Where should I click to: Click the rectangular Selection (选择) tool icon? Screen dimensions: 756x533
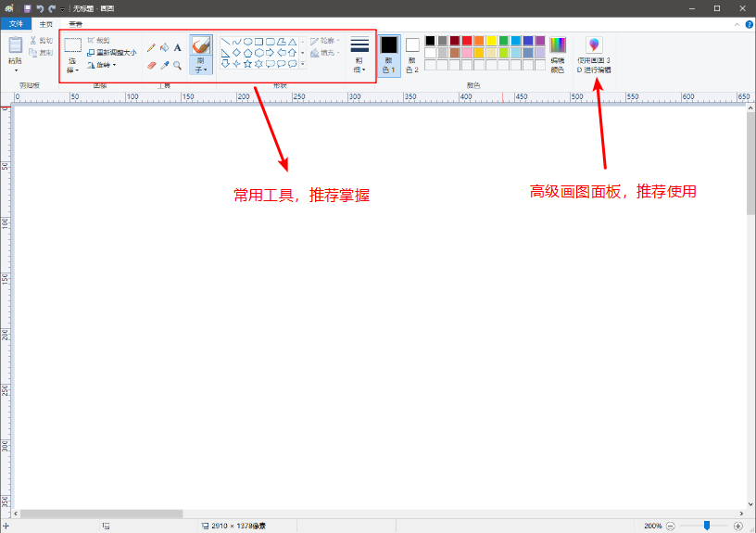72,45
